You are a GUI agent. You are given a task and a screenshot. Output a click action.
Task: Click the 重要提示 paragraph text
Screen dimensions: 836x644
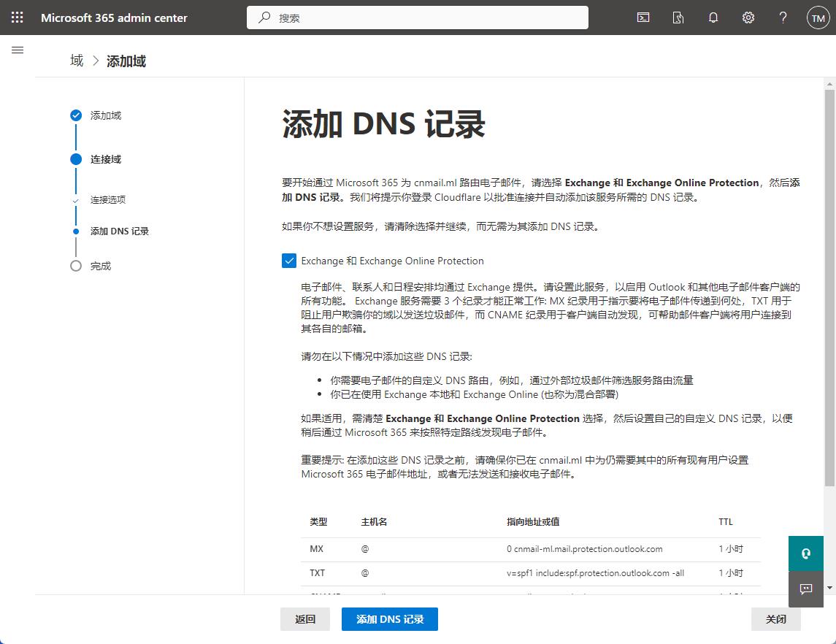tap(525, 467)
